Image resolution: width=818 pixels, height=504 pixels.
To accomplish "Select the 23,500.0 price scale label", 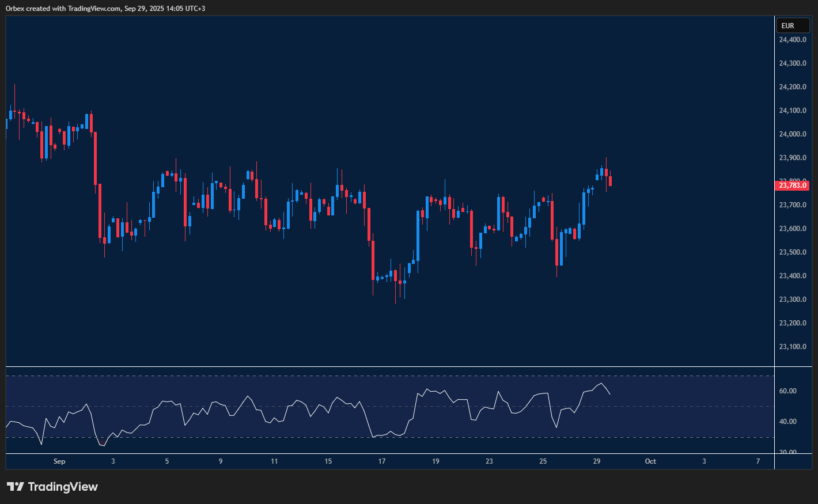I will (792, 252).
